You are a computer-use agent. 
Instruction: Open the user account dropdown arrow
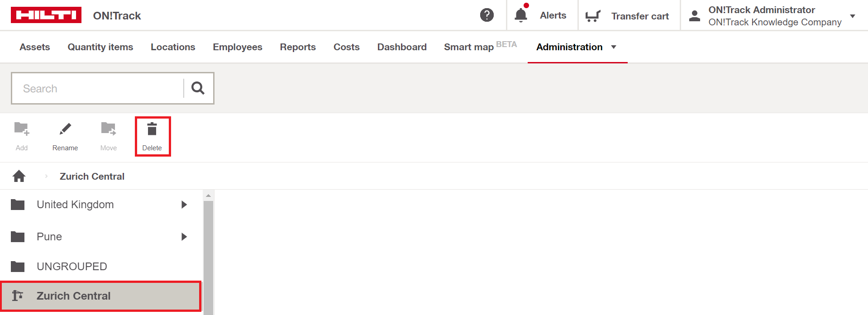tap(853, 16)
